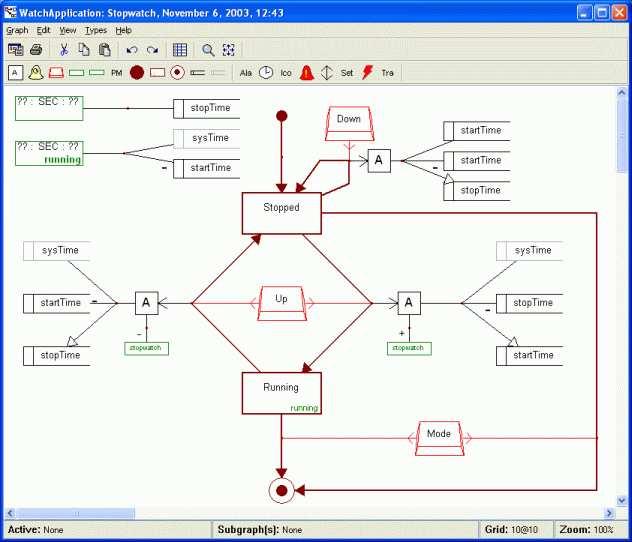Screen dimensions: 632x542
Task: Click the start state dot above Stopped
Action: (x=282, y=116)
